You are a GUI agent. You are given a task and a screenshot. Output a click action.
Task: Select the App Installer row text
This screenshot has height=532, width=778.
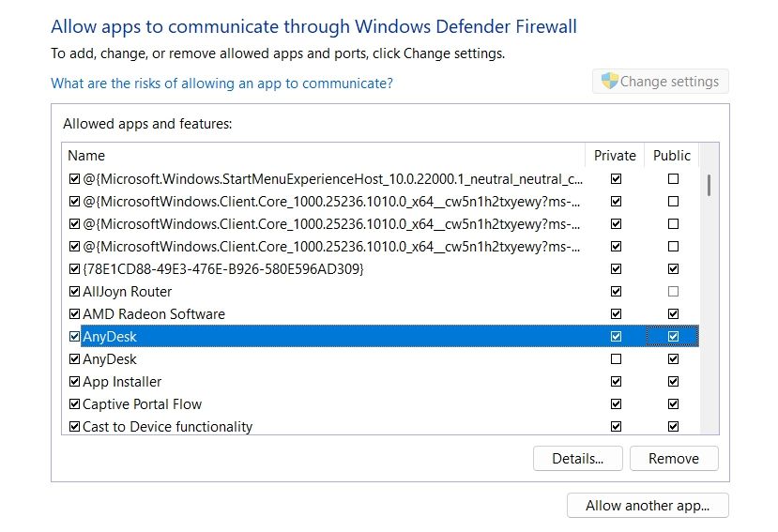pos(122,382)
